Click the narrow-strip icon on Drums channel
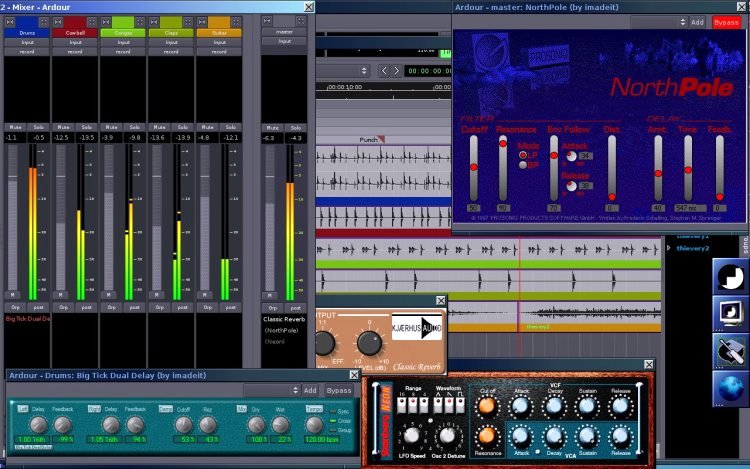This screenshot has height=469, width=750. click(x=10, y=22)
